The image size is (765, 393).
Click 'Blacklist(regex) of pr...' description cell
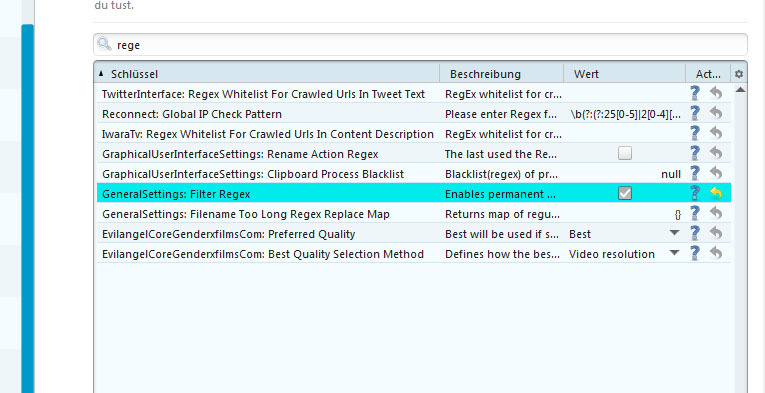pos(502,174)
